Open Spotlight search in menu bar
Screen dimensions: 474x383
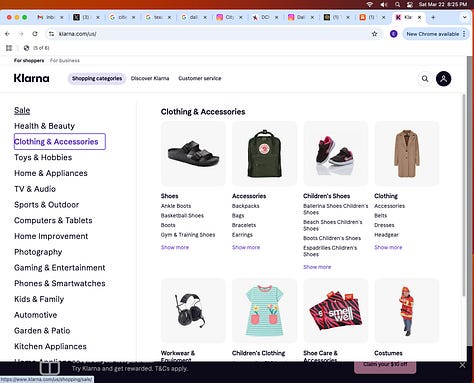pyautogui.click(x=397, y=4)
